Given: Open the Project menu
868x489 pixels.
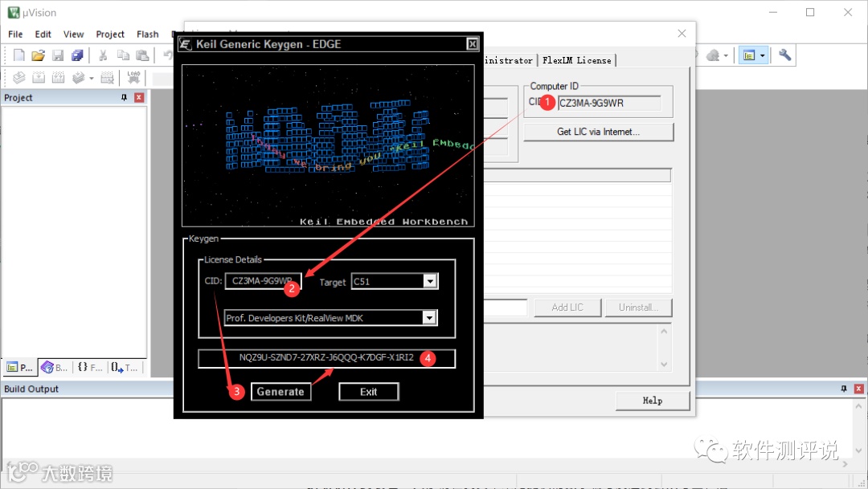Looking at the screenshot, I should pyautogui.click(x=110, y=34).
